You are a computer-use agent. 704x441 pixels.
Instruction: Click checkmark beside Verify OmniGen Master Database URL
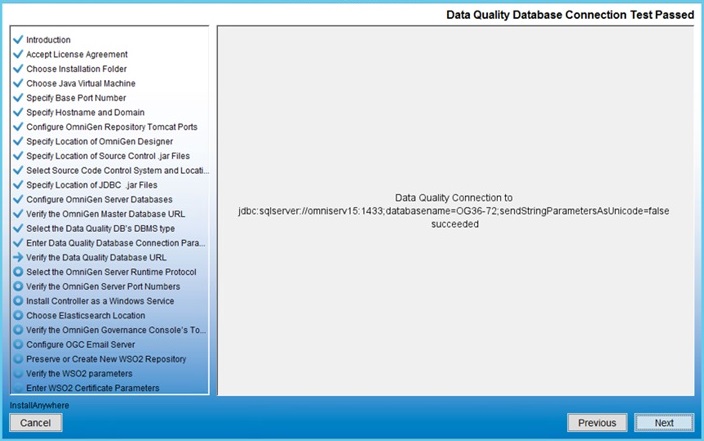point(18,214)
